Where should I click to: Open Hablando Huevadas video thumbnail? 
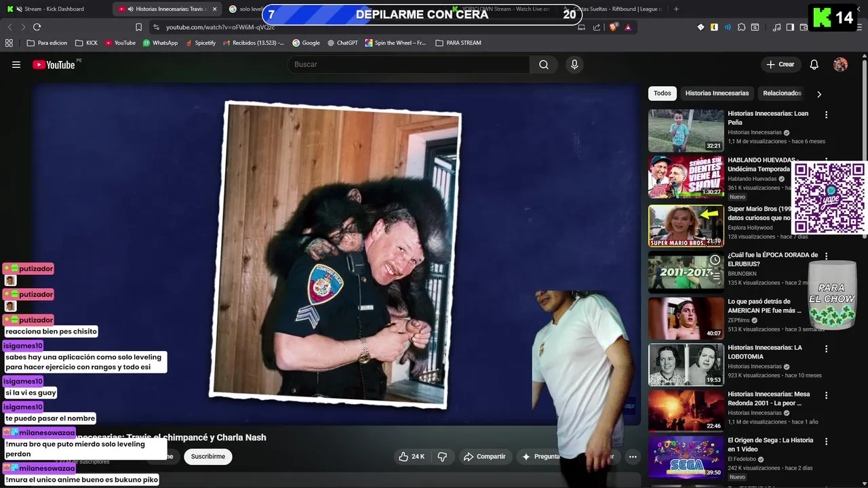[x=686, y=177]
